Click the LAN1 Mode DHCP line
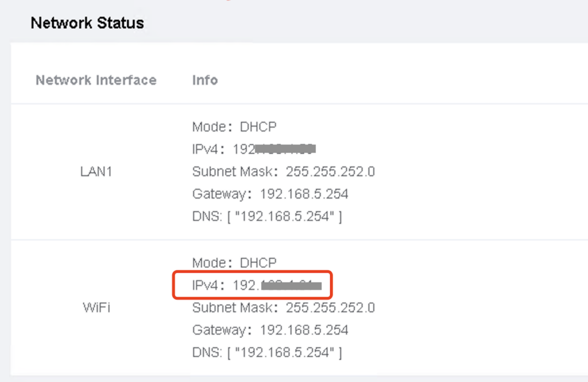Viewport: 588px width, 382px height. 234,126
